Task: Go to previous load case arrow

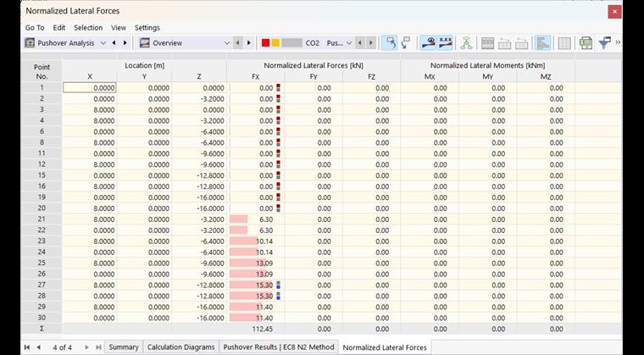Action: (x=360, y=42)
